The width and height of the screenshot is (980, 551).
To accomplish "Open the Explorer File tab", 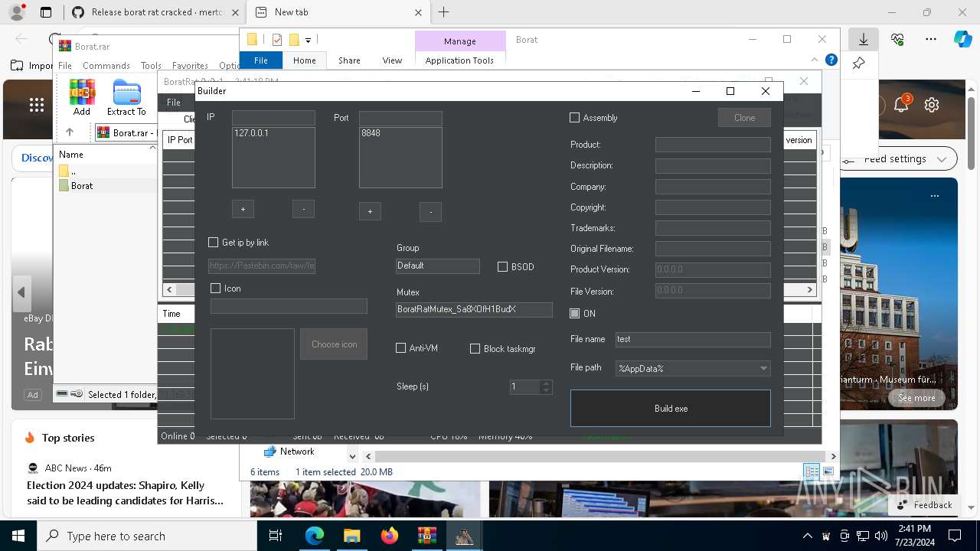I will [261, 60].
